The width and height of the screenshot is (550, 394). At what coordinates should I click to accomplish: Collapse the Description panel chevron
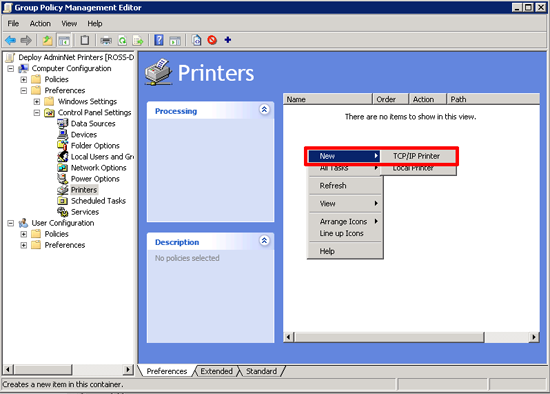[264, 241]
